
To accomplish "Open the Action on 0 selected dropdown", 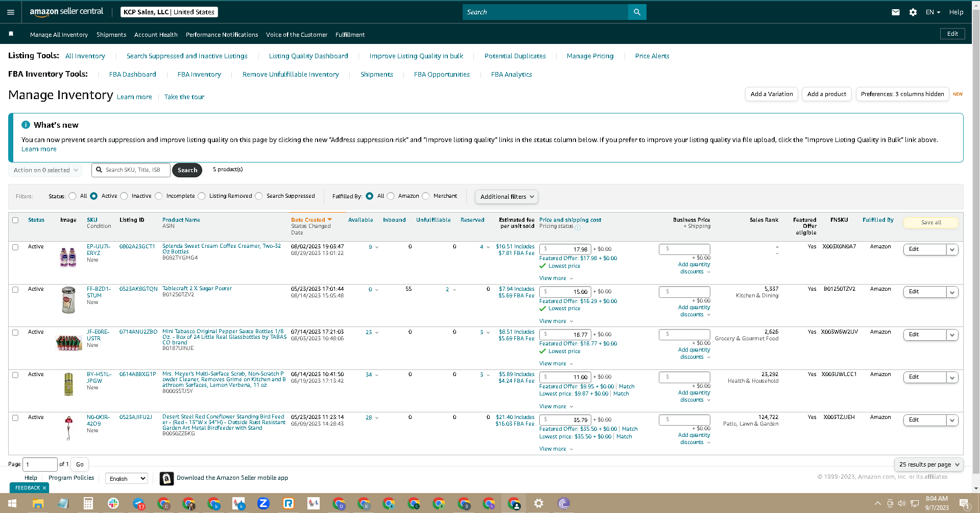I will click(x=45, y=170).
